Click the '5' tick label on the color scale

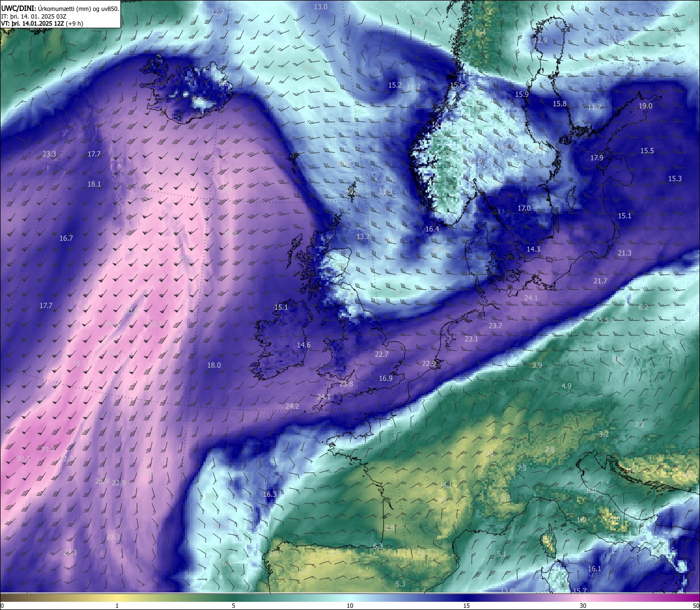234,606
